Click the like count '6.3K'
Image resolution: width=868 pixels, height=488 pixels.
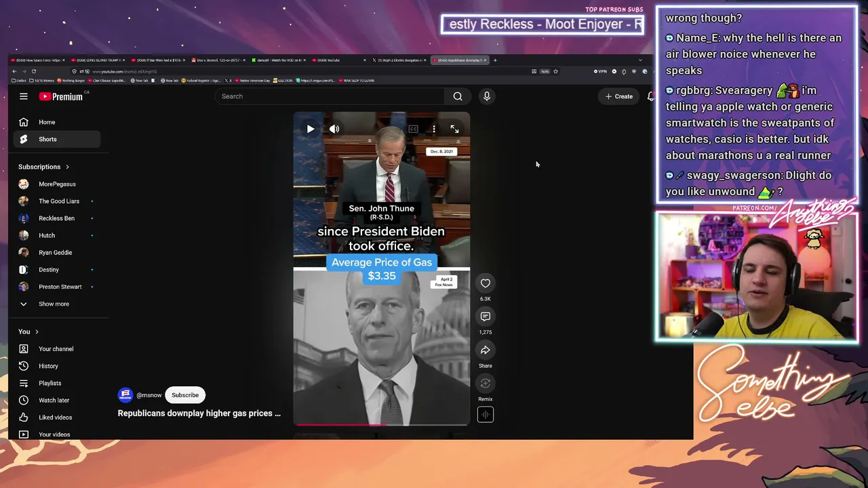tap(486, 299)
